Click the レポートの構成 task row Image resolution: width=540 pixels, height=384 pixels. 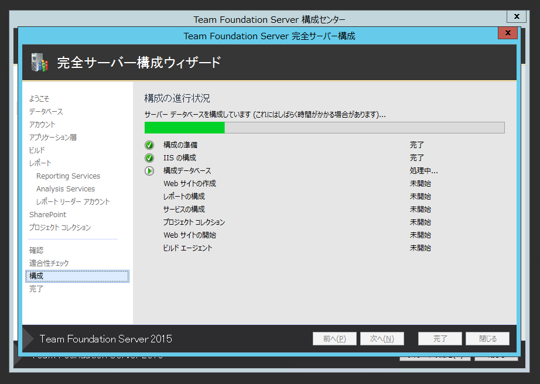(297, 197)
